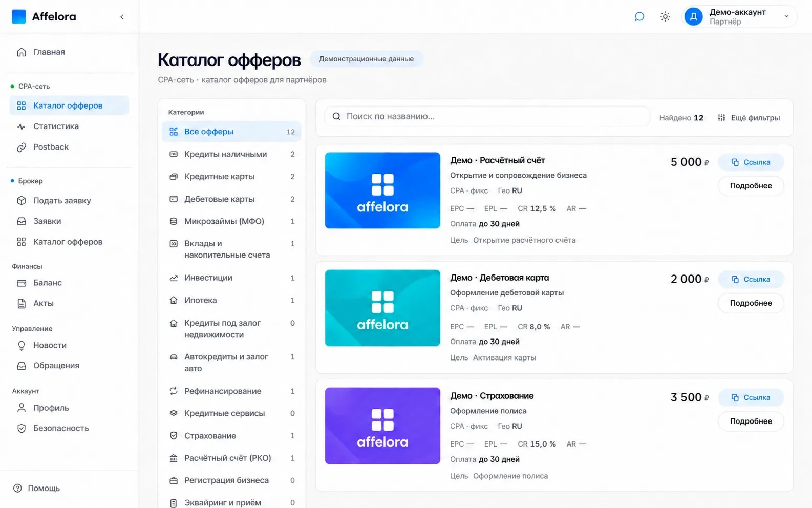Open Подробнее for Демо Страхование
The height and width of the screenshot is (508, 812).
tap(751, 421)
